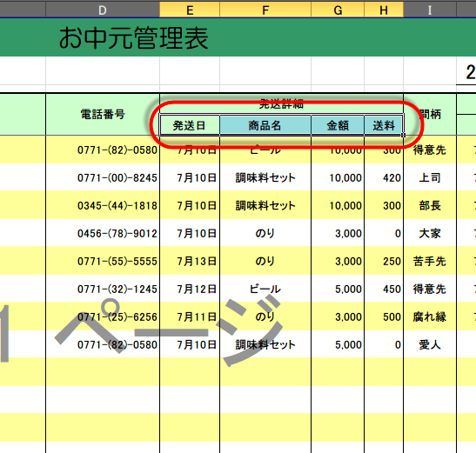Click the 腐れ縁 relationship cell

(x=430, y=316)
